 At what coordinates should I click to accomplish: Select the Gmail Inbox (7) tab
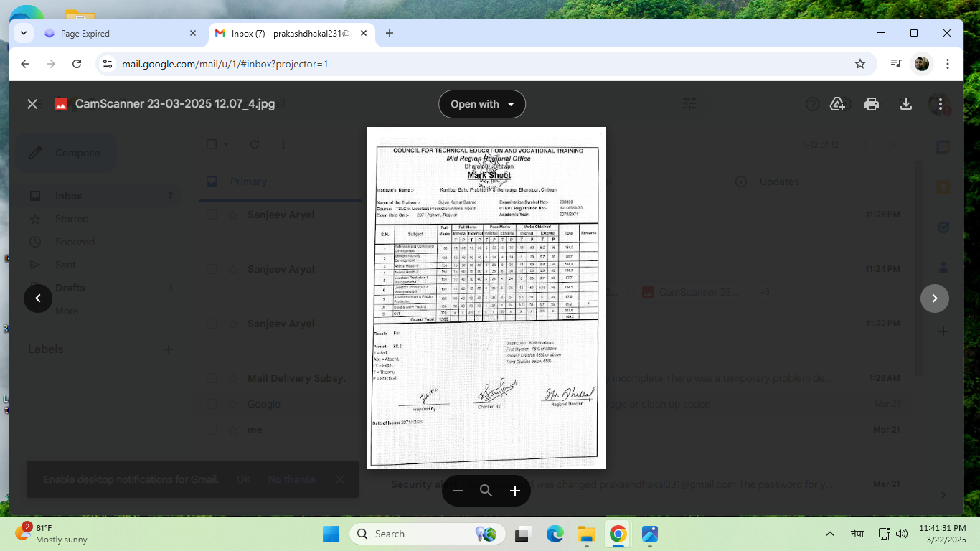(x=291, y=33)
